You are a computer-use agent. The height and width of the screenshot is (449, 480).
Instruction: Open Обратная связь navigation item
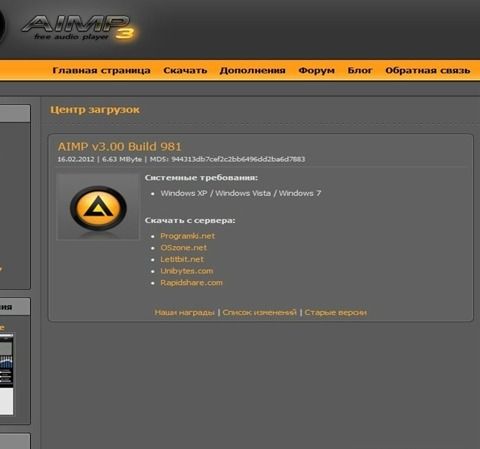tap(428, 70)
